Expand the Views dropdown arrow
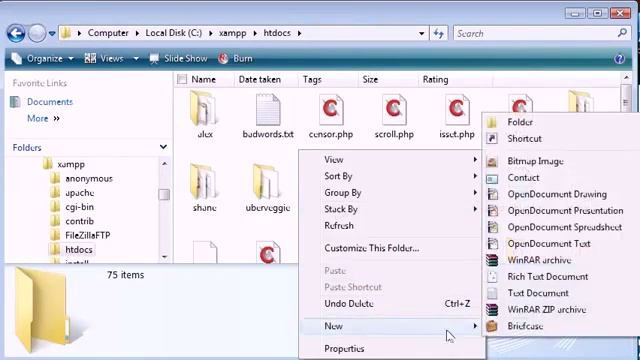Viewport: 640px width, 360px height. point(136,59)
